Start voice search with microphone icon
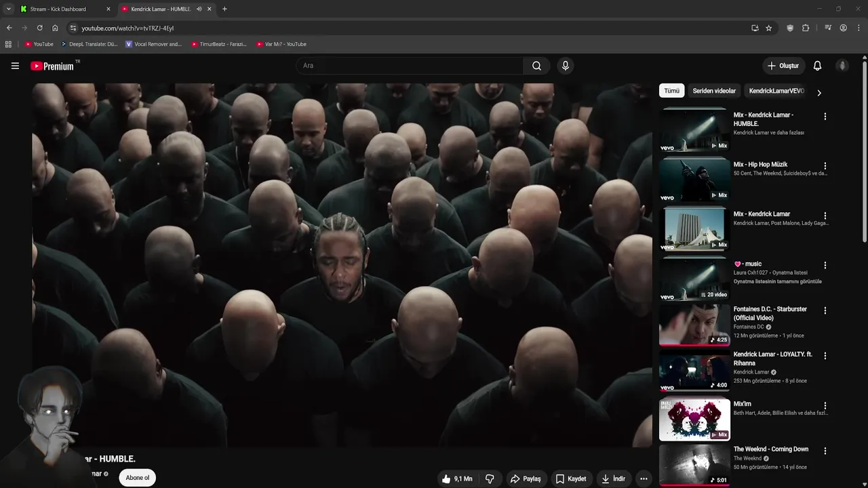 (566, 66)
